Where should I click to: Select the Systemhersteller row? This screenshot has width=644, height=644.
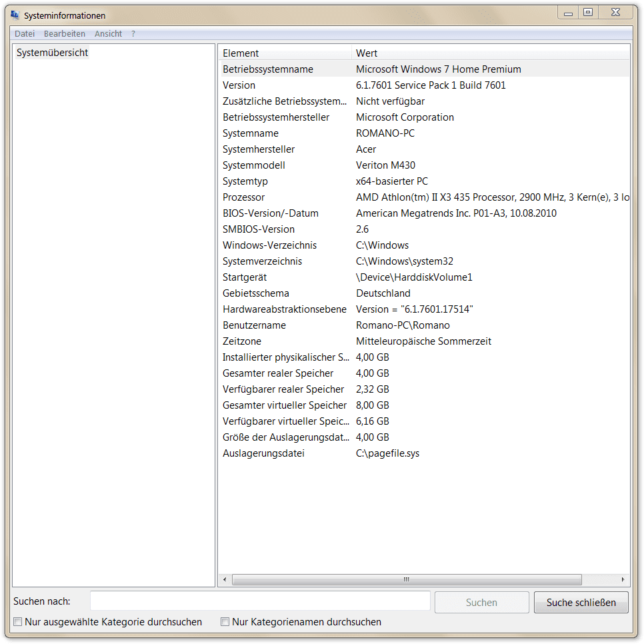click(x=425, y=149)
